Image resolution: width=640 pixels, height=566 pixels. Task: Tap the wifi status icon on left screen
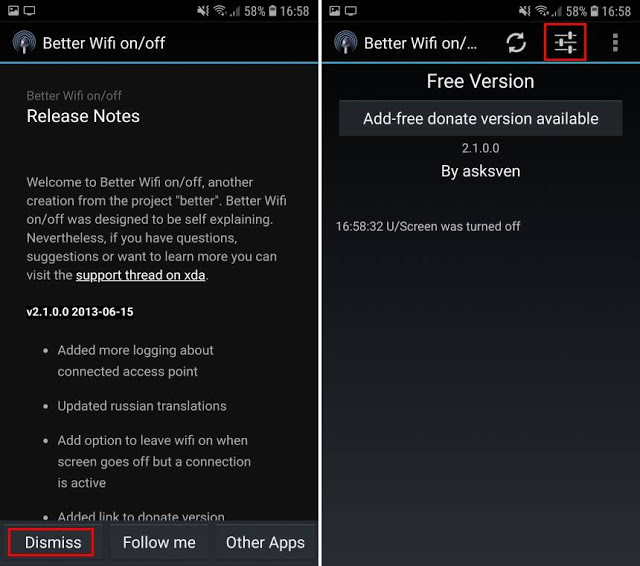pos(220,10)
